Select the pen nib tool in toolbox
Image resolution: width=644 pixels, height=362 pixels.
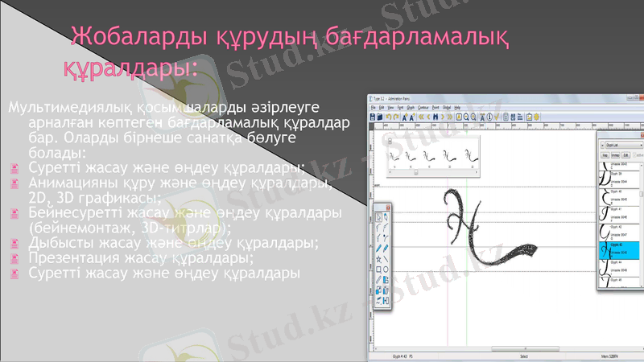pyautogui.click(x=386, y=216)
